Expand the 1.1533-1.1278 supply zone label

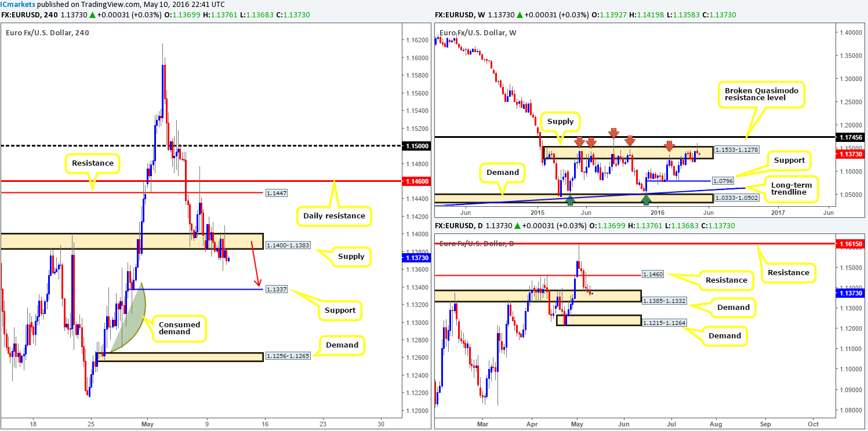738,149
